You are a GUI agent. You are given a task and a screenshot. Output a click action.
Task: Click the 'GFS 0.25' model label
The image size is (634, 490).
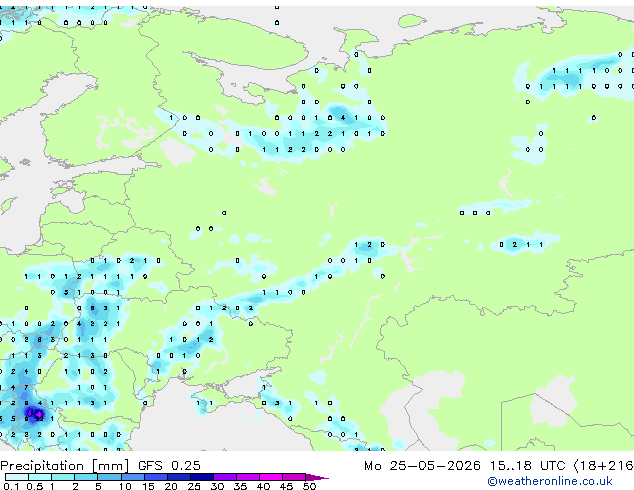169,466
